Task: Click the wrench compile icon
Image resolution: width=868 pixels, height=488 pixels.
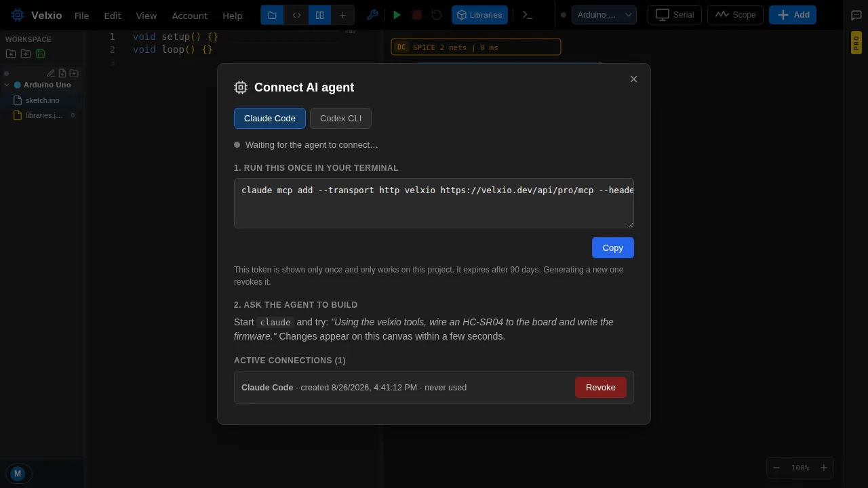Action: click(372, 15)
